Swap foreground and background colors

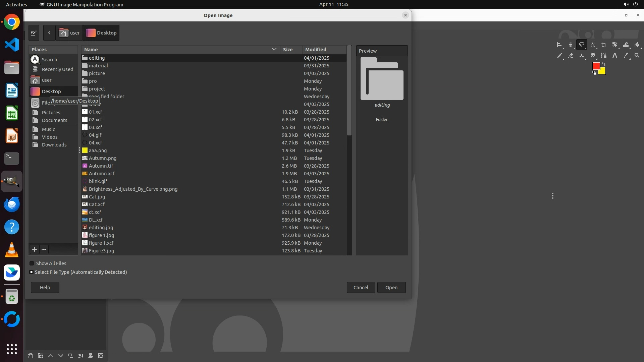(604, 64)
